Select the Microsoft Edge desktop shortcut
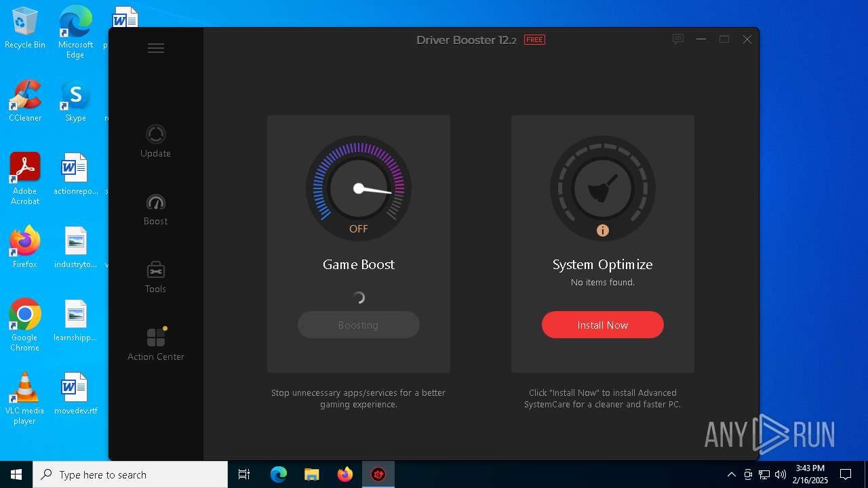868x488 pixels. (75, 32)
